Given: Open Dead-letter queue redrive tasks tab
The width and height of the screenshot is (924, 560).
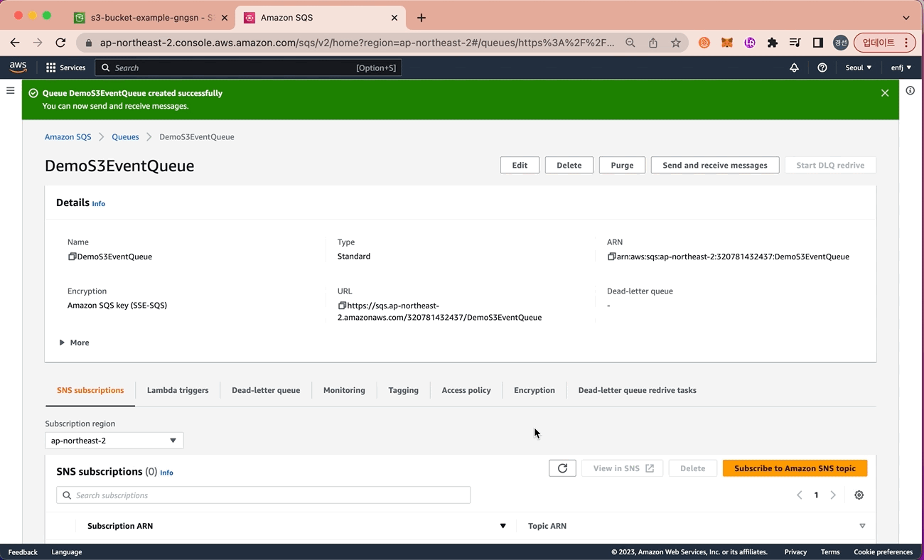Looking at the screenshot, I should tap(638, 390).
